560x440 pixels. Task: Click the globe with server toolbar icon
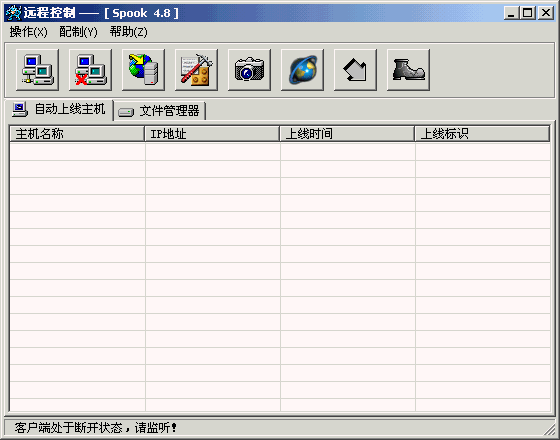click(143, 70)
